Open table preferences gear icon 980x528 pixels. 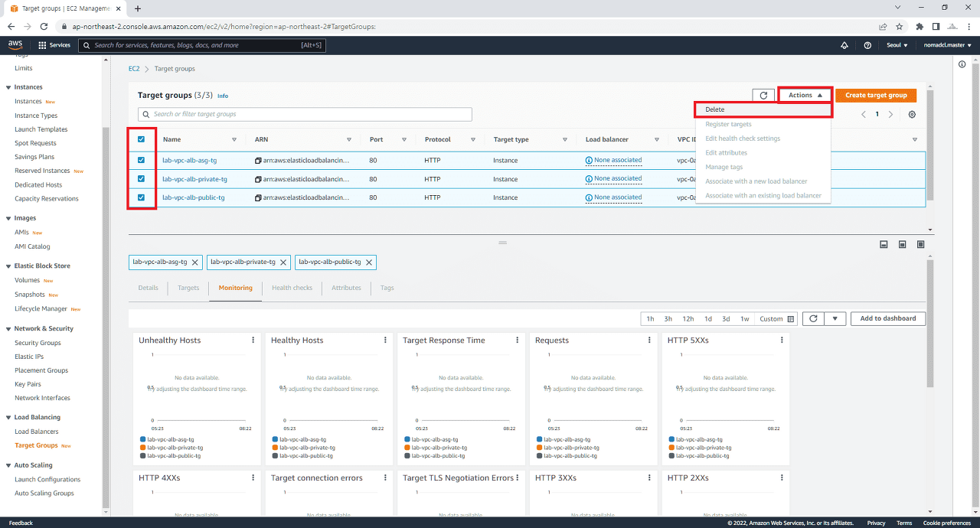point(912,114)
